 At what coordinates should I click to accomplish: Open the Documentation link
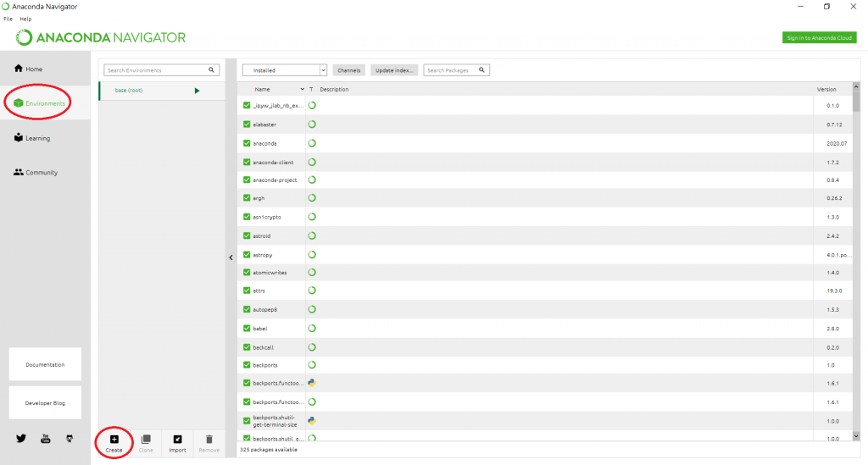pyautogui.click(x=45, y=364)
